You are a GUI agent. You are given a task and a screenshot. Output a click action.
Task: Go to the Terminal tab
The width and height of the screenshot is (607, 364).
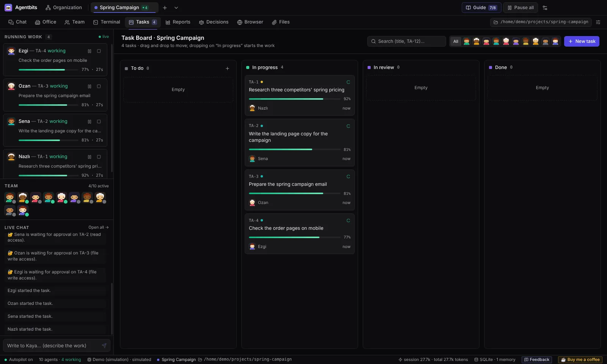click(107, 22)
